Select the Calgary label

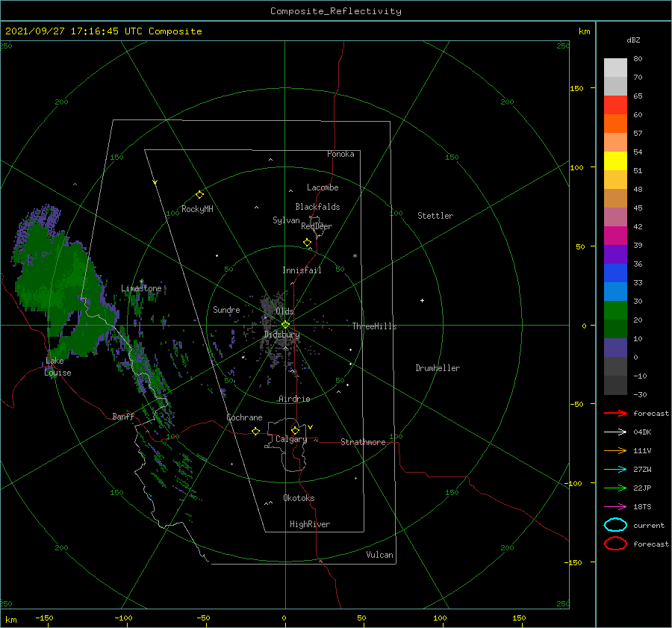pyautogui.click(x=291, y=439)
